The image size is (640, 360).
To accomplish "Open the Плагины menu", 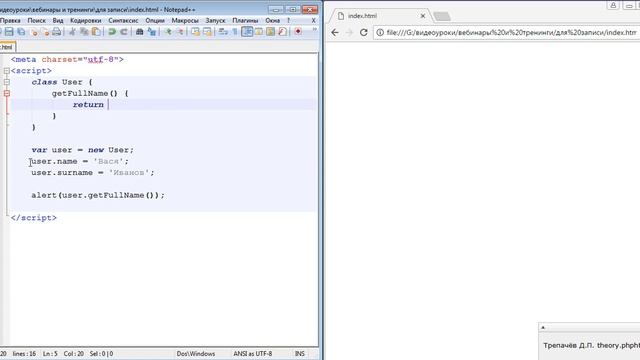I will [x=245, y=20].
